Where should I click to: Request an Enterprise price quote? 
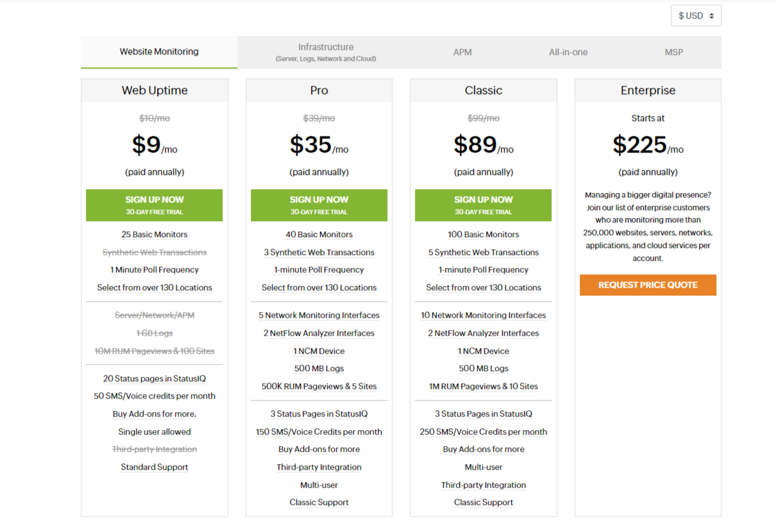click(x=648, y=285)
